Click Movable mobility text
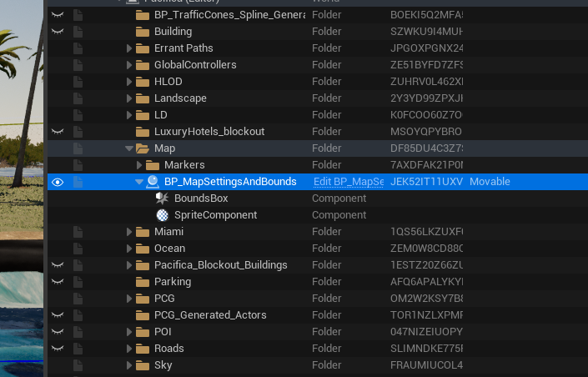The image size is (588, 377). click(490, 182)
